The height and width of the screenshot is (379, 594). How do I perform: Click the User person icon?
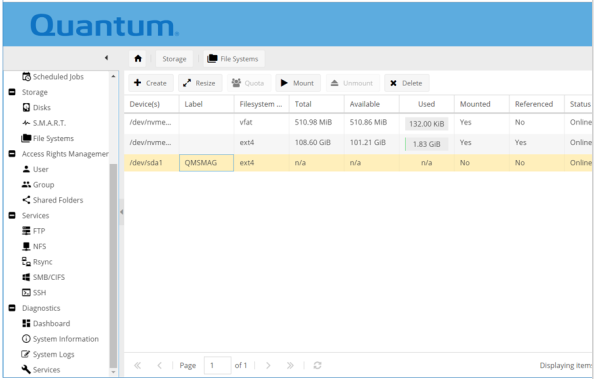click(26, 169)
